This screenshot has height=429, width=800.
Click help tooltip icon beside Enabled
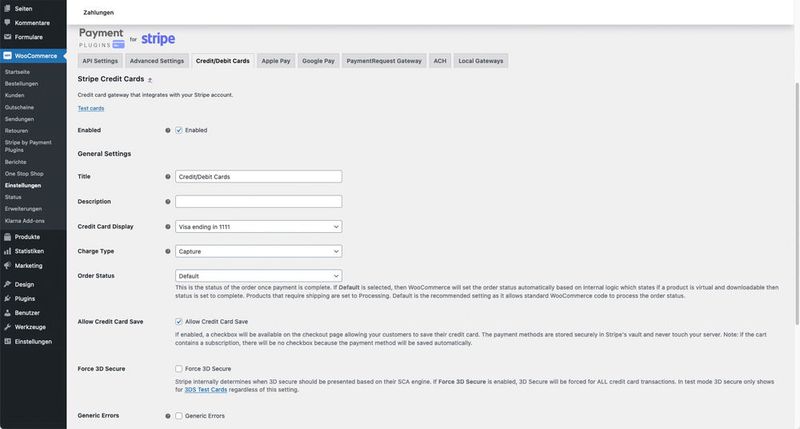(x=167, y=130)
